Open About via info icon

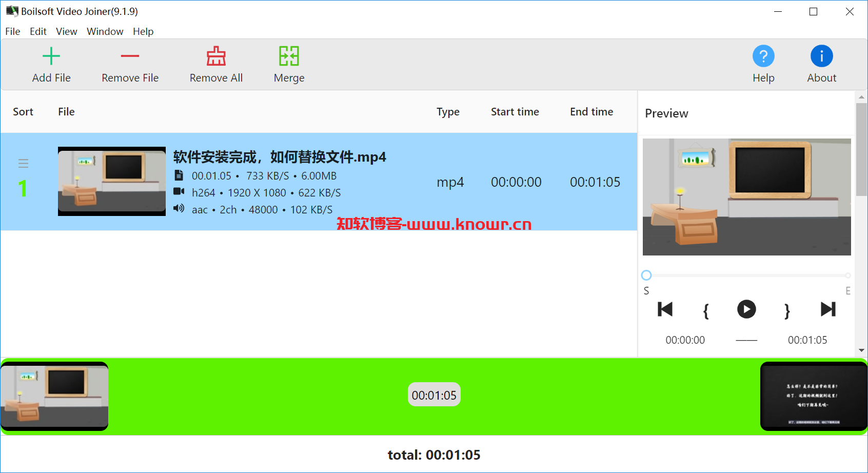coord(821,56)
